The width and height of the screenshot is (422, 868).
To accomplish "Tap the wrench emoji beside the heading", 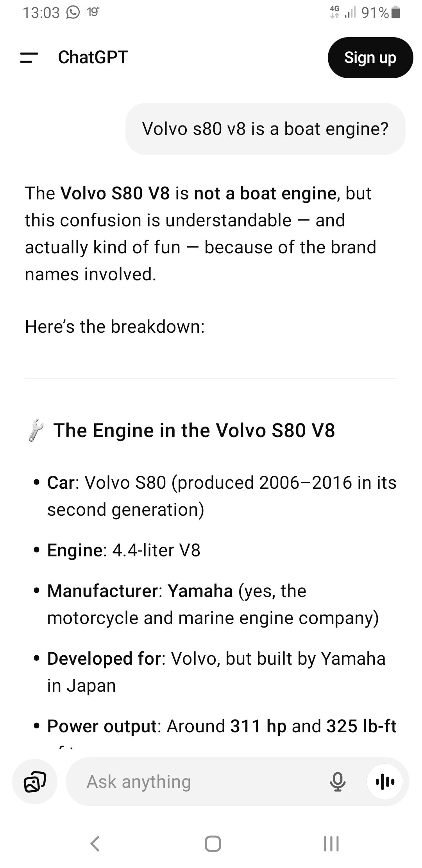I will pos(36,430).
